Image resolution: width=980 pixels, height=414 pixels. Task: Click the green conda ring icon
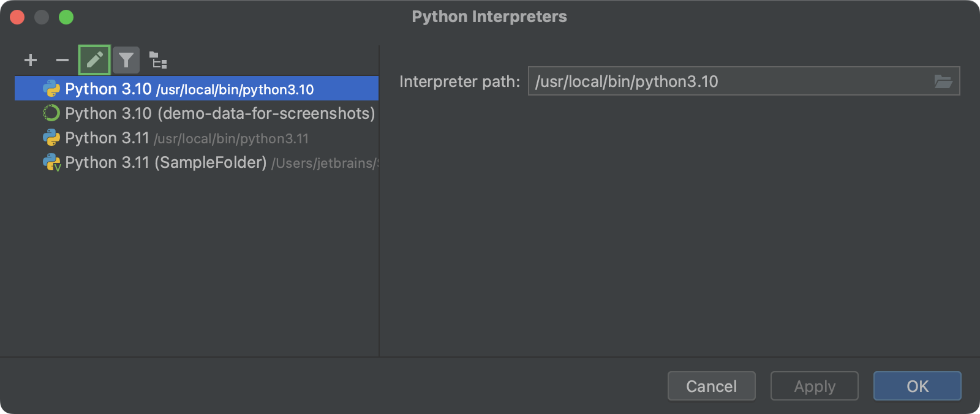click(x=51, y=113)
